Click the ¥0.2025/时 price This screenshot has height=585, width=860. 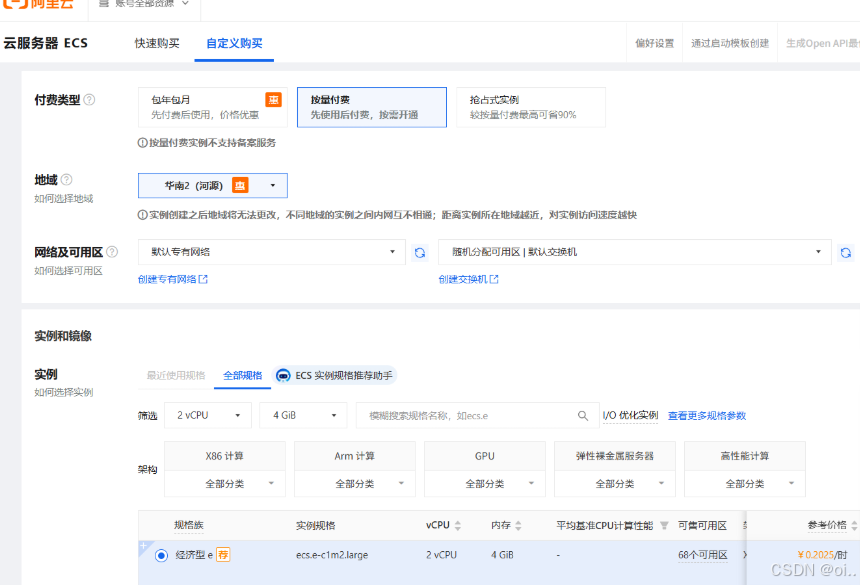(822, 555)
